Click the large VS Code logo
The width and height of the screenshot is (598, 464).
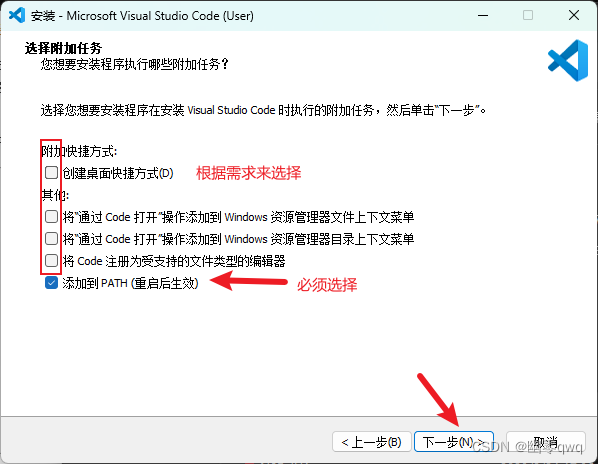568,60
